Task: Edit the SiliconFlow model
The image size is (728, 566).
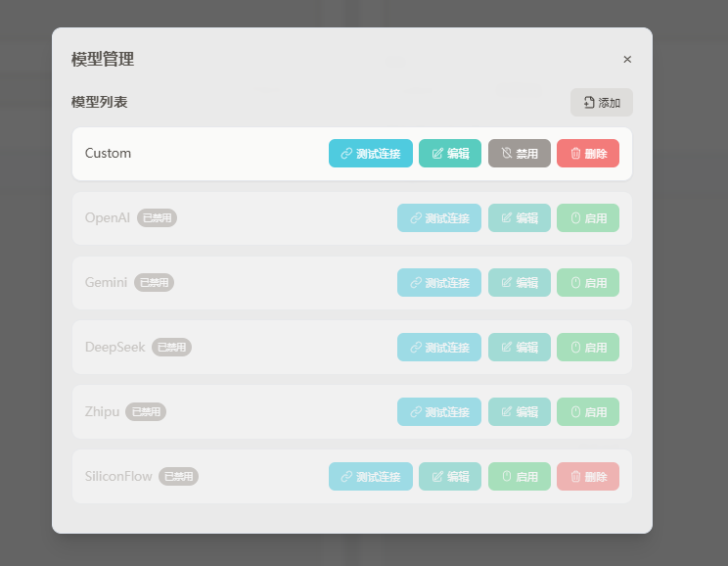Action: point(450,476)
